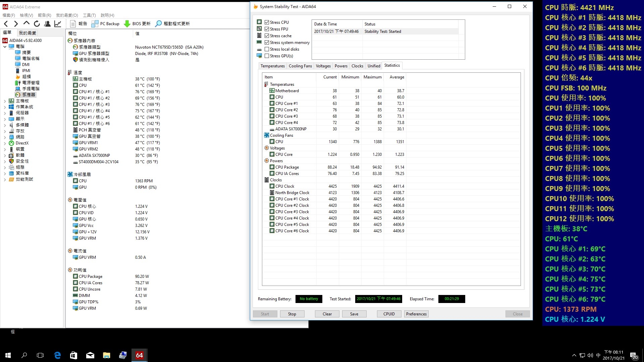Open the 檔案(F) File menu

coord(9,15)
